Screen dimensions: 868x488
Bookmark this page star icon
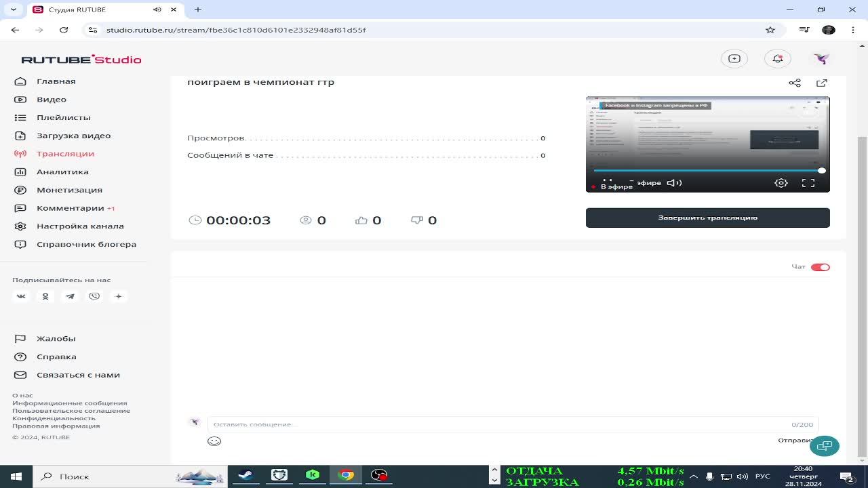[x=770, y=30]
